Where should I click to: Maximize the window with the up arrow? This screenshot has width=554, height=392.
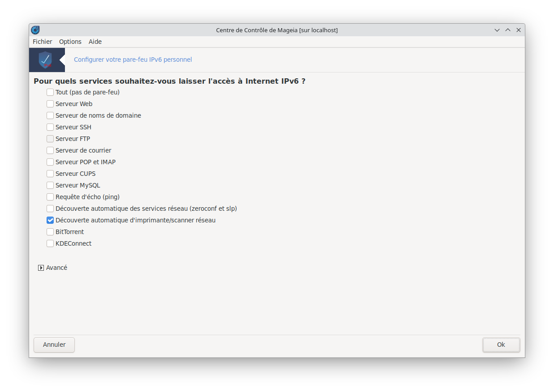click(508, 30)
